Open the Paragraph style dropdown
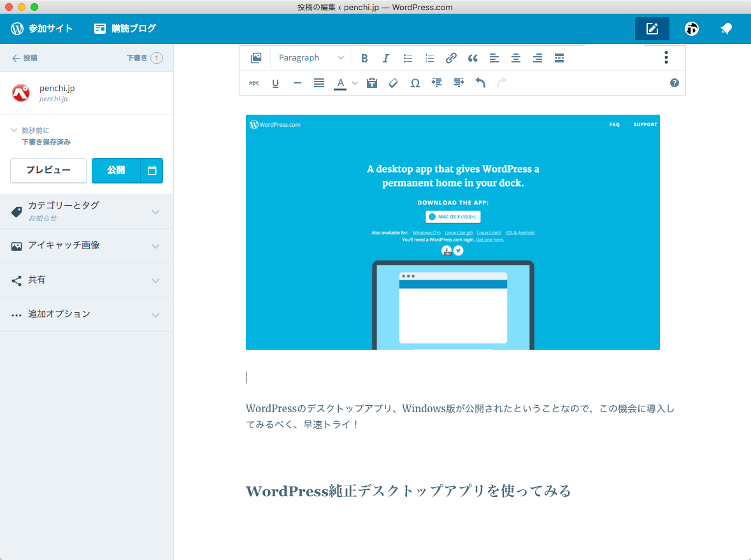 click(311, 58)
